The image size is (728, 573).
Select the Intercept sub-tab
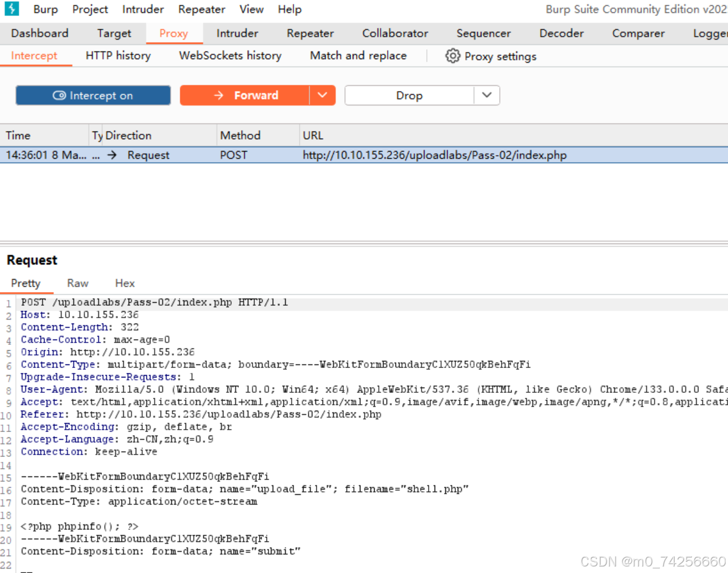pyautogui.click(x=34, y=56)
